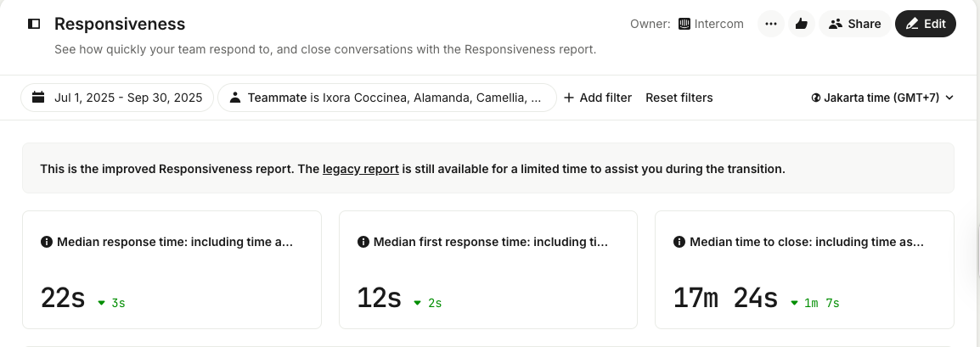
Task: Share the Responsiveness report
Action: [855, 24]
